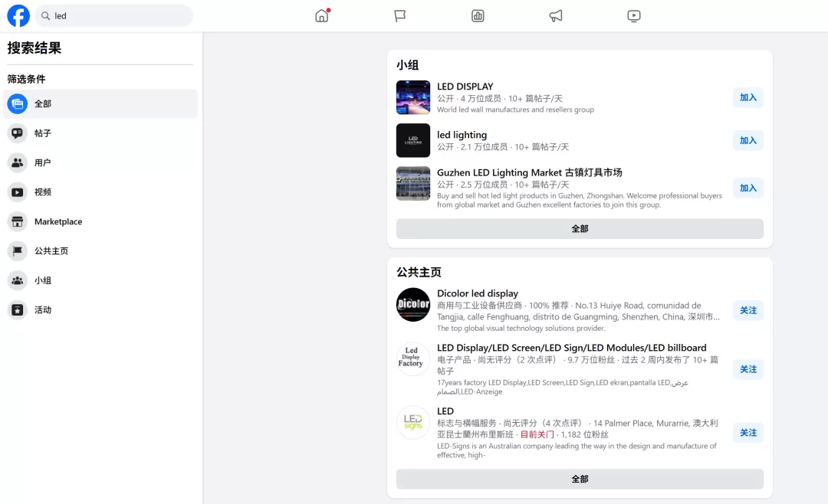
Task: Select the Home icon in top navigation
Action: (321, 16)
